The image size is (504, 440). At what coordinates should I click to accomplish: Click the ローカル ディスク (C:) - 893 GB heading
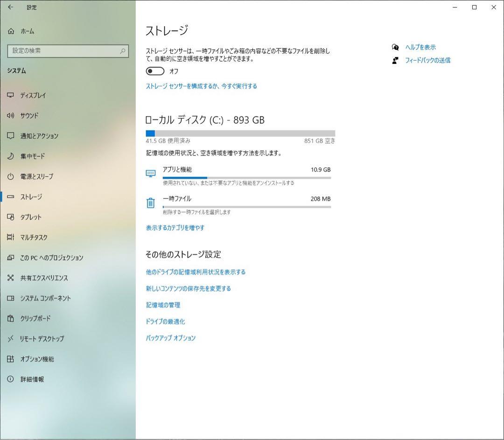205,120
